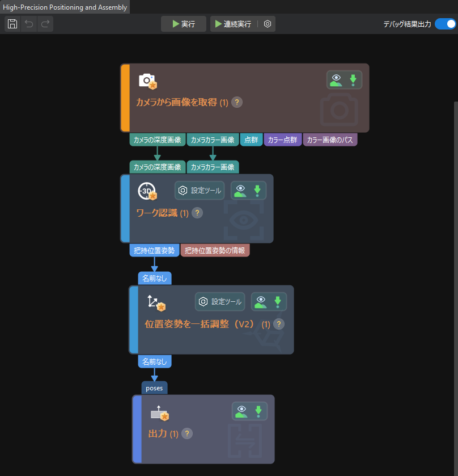Image resolution: width=458 pixels, height=476 pixels.
Task: Run the project with 実行 button
Action: coord(184,24)
